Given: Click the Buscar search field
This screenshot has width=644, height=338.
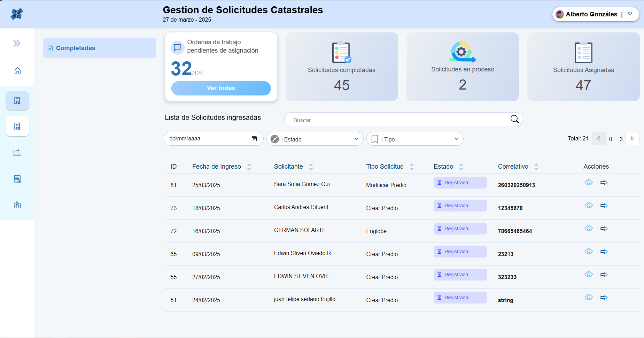Looking at the screenshot, I should pyautogui.click(x=397, y=120).
